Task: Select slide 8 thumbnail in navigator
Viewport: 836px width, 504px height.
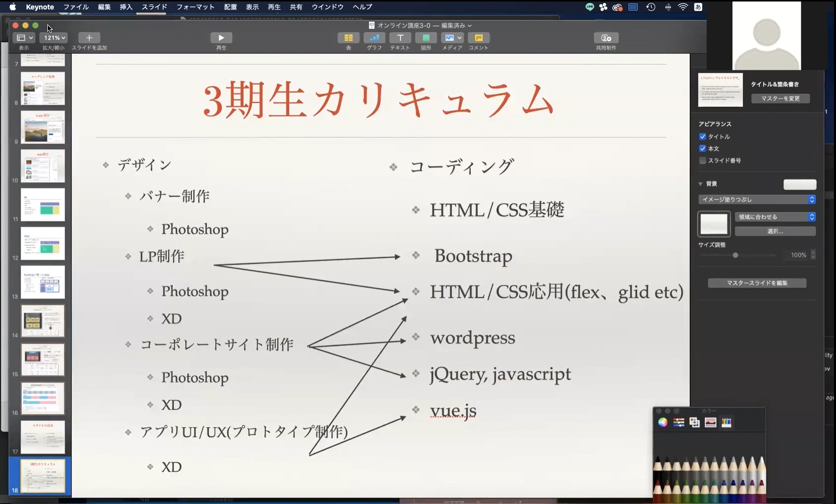Action: point(43,88)
